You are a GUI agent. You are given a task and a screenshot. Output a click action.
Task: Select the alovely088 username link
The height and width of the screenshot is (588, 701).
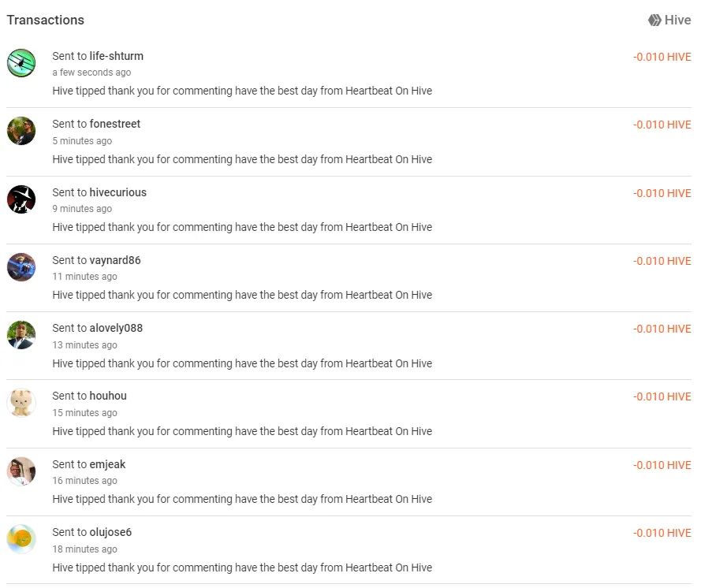pos(116,328)
